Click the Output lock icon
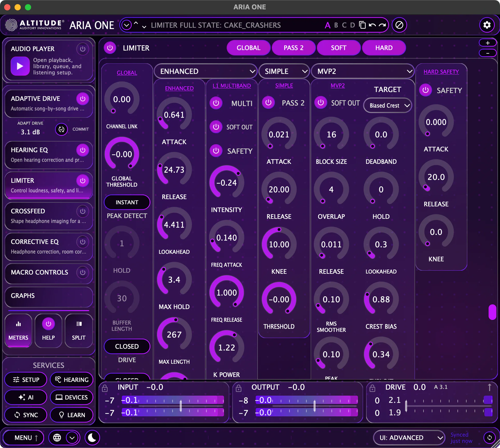 [x=239, y=388]
